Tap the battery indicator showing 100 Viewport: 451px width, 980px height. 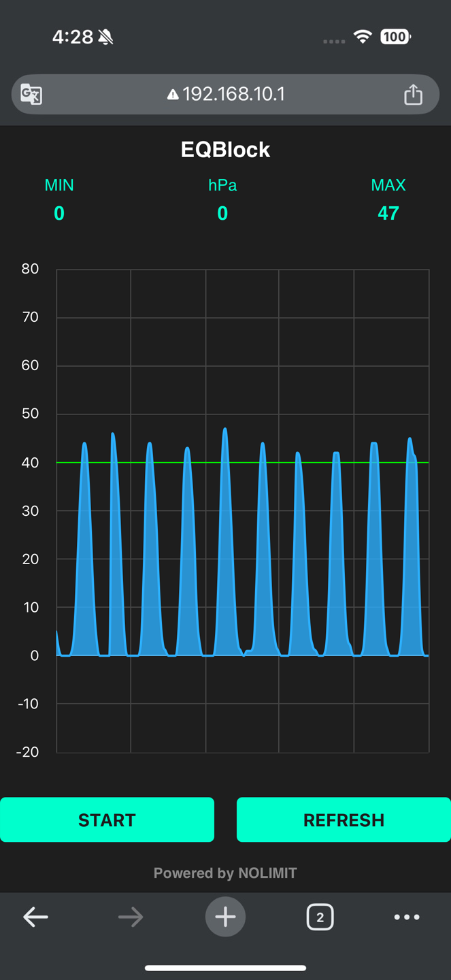click(x=395, y=37)
